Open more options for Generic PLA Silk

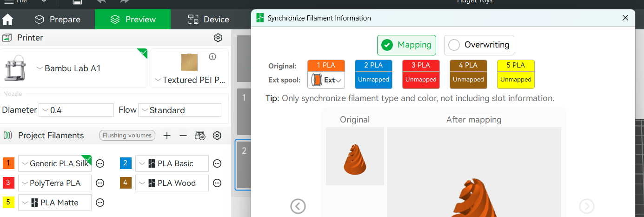pyautogui.click(x=100, y=163)
